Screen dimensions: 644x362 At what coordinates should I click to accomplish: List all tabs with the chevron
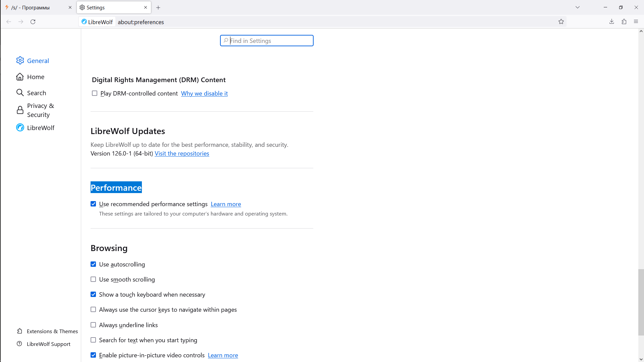[x=578, y=7]
